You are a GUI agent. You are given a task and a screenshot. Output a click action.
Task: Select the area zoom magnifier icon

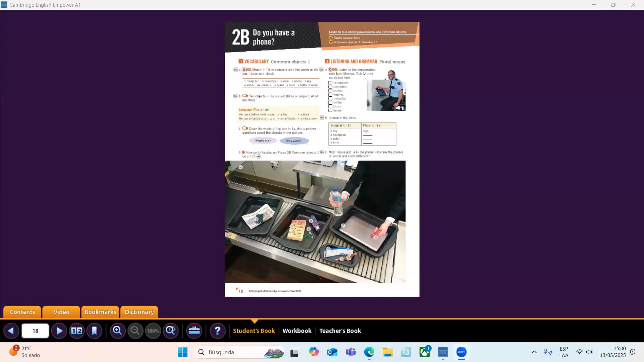171,331
